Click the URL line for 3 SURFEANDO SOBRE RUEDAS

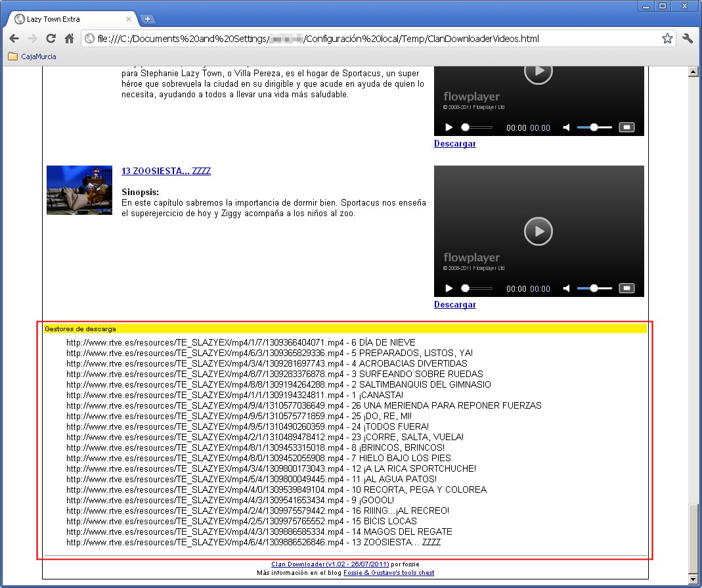coord(275,374)
